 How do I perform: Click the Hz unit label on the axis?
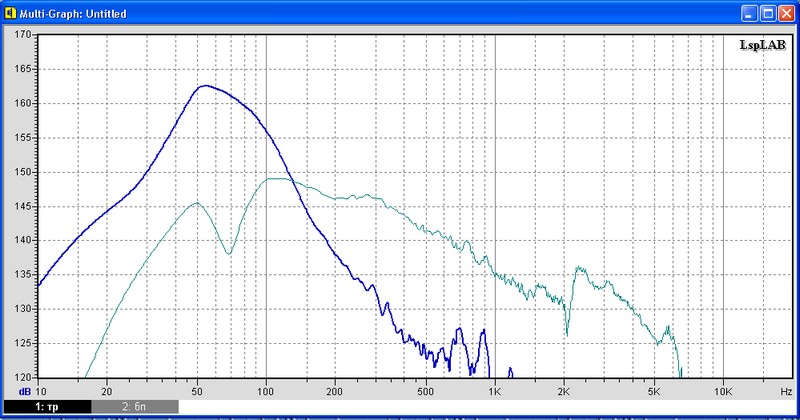pyautogui.click(x=786, y=392)
